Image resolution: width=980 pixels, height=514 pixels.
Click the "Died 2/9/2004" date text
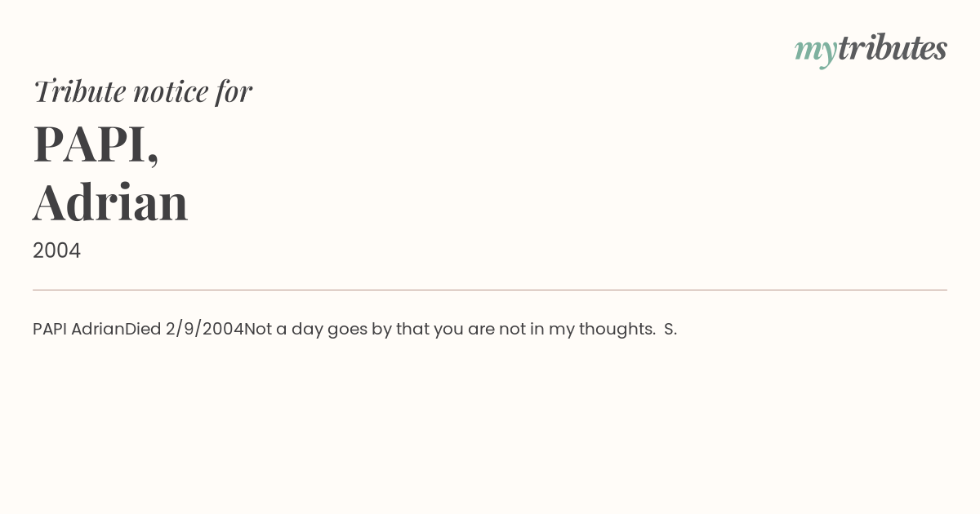[185, 329]
